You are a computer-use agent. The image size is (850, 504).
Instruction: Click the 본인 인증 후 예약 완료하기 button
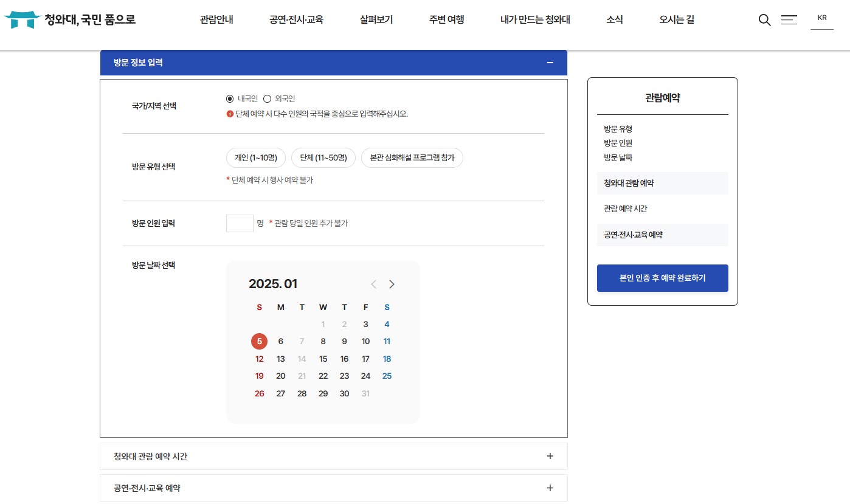tap(662, 278)
